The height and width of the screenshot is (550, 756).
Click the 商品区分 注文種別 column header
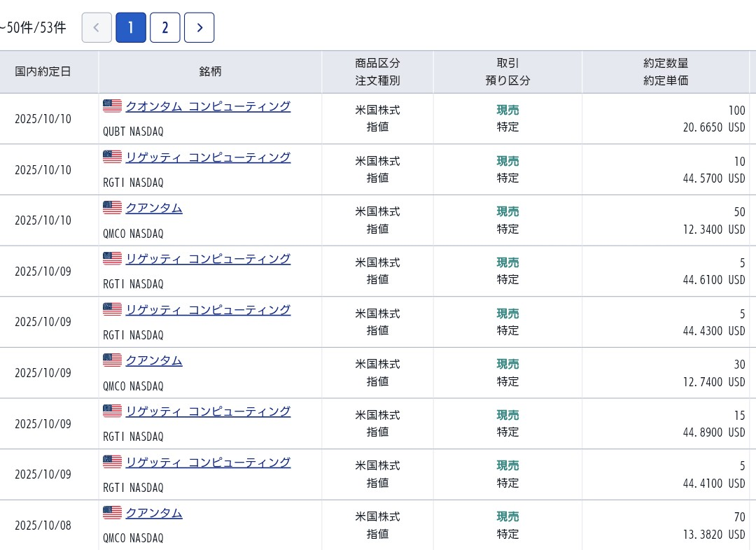(377, 72)
